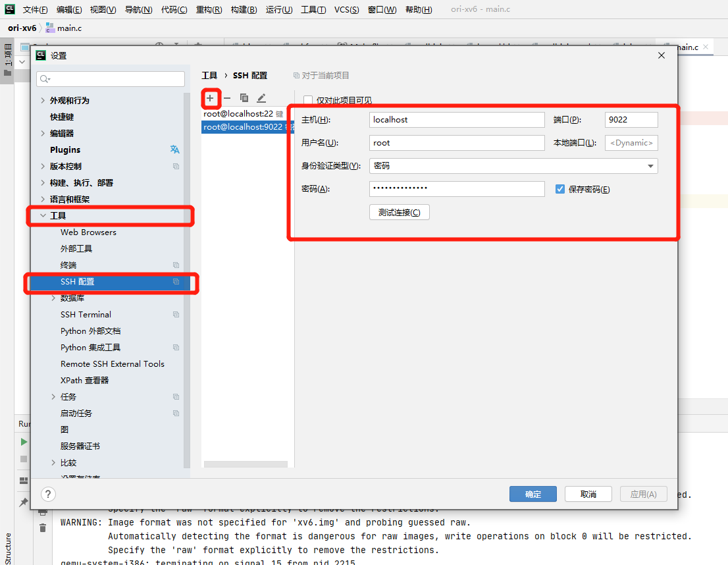Screen dimensions: 728x565
Task: Click the '测试连接(C)' button
Action: point(399,213)
